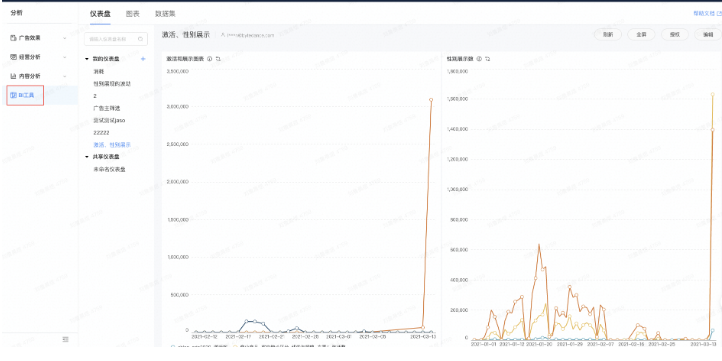
Task: Switch to the 数据集 tab
Action: [x=165, y=14]
